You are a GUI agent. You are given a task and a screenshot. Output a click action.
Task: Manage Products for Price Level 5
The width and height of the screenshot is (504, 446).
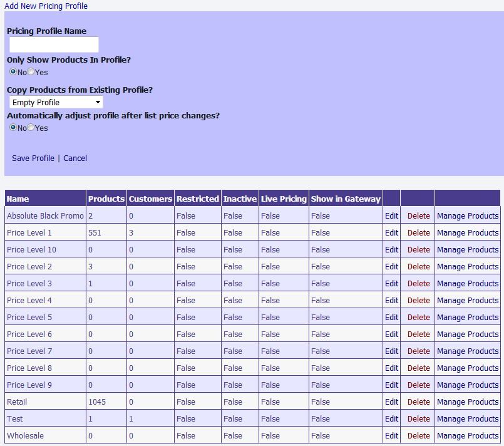coord(468,318)
